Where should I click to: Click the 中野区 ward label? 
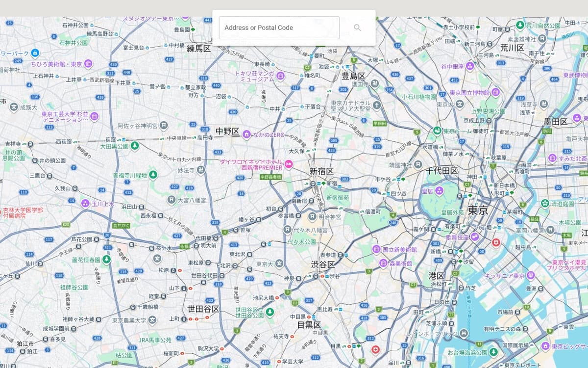pyautogui.click(x=227, y=131)
